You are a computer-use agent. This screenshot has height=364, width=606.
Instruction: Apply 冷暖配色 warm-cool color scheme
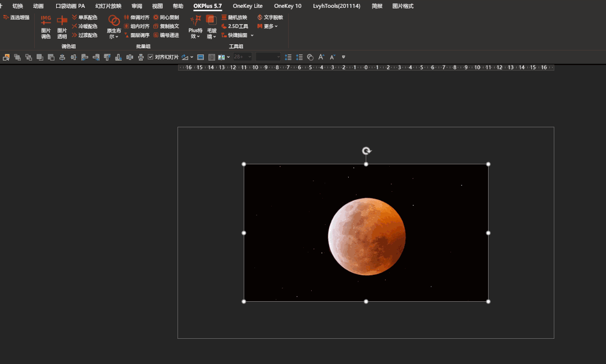coord(85,26)
